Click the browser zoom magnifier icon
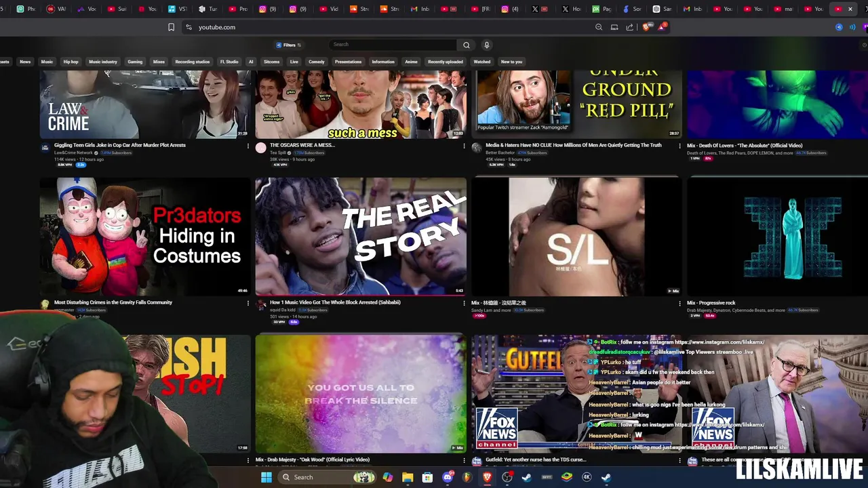 (x=599, y=27)
